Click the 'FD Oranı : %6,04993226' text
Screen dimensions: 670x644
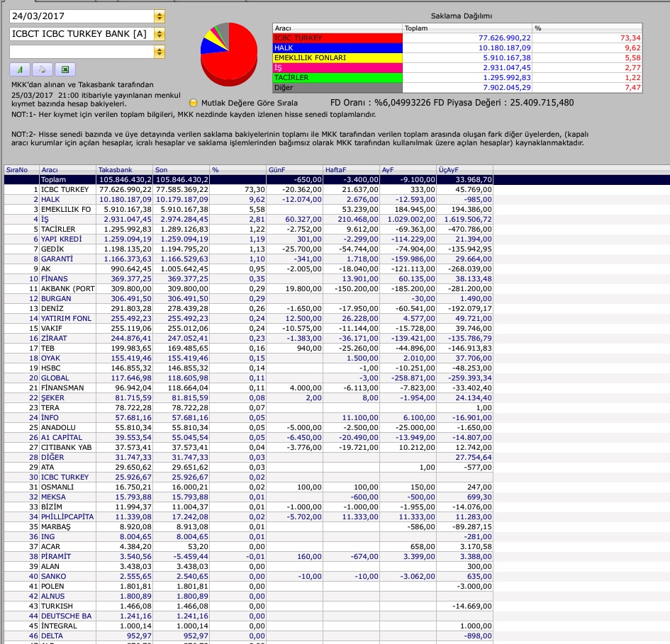point(380,103)
